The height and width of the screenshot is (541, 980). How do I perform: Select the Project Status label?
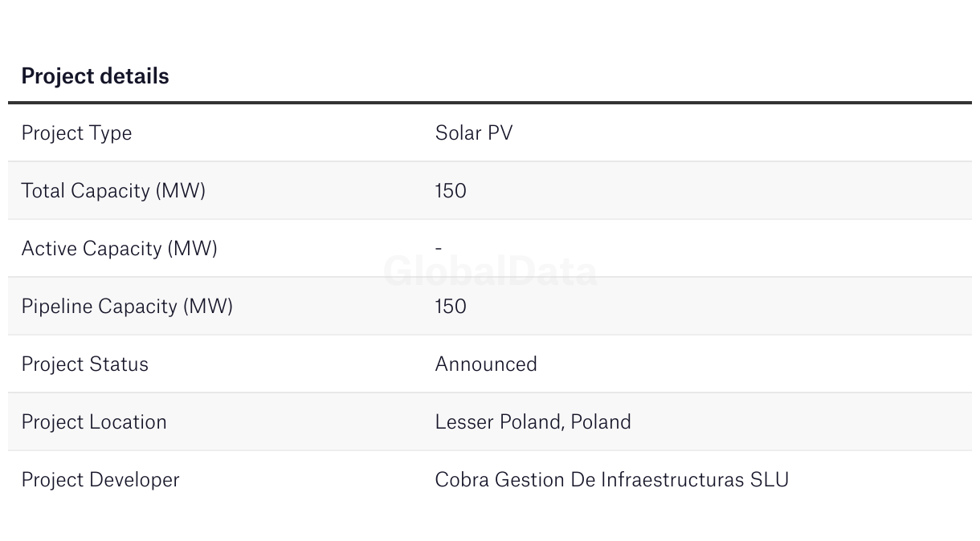[85, 364]
